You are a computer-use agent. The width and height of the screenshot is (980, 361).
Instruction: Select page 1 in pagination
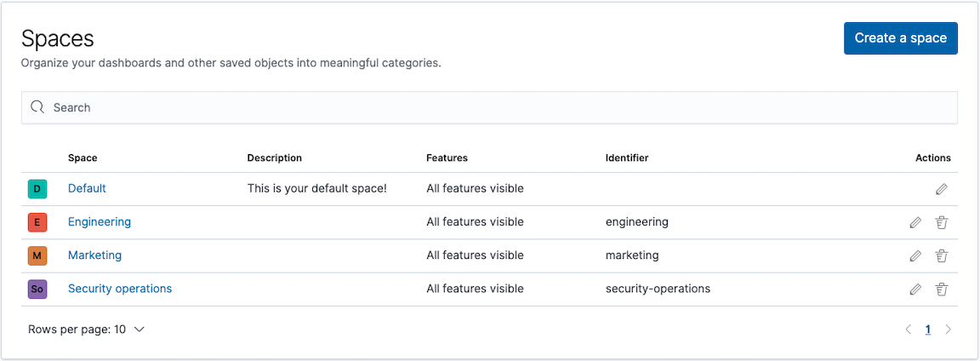coord(928,329)
